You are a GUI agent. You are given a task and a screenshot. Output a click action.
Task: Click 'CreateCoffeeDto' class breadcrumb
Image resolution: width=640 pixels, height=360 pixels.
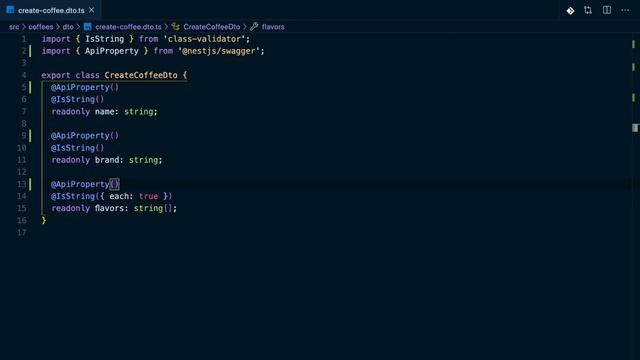(x=211, y=27)
